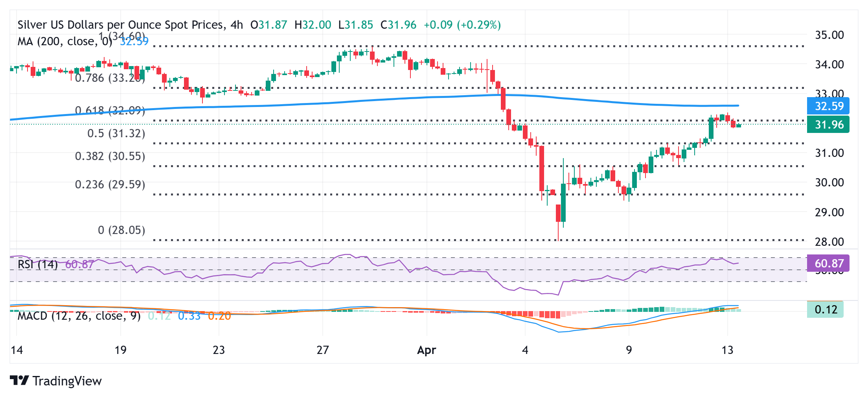Click the 35.00 price axis label
Image resolution: width=868 pixels, height=398 pixels.
(829, 35)
